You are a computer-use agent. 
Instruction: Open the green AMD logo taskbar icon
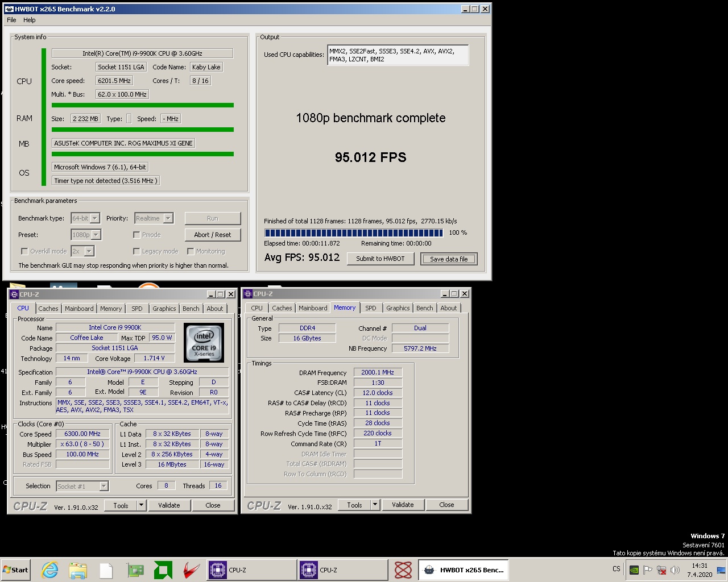tap(163, 569)
